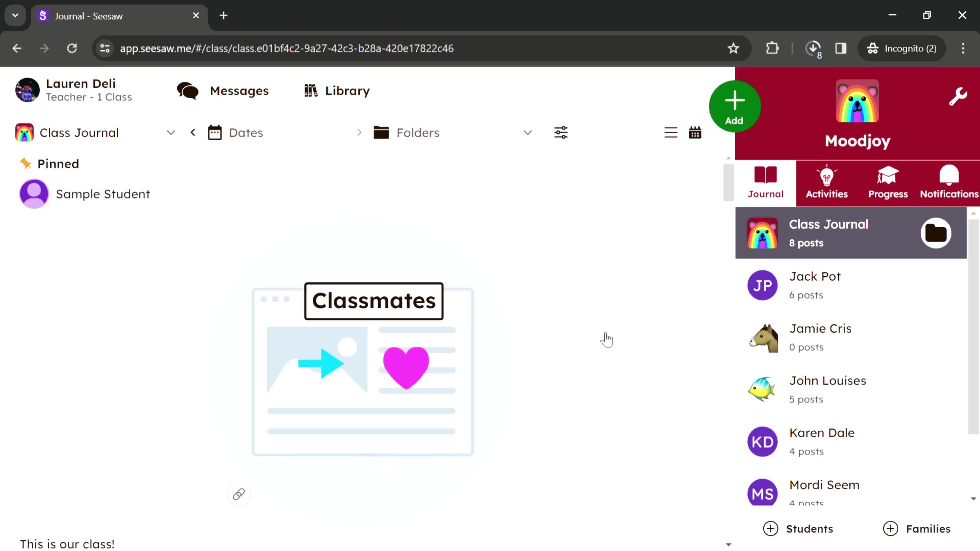
Task: Click the filter/settings sliders icon
Action: (x=561, y=133)
